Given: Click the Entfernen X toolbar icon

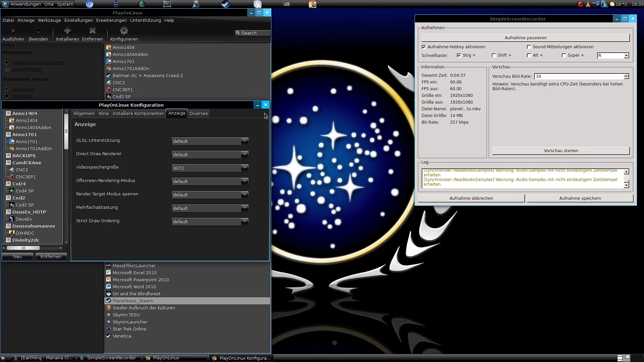Looking at the screenshot, I should [x=93, y=31].
